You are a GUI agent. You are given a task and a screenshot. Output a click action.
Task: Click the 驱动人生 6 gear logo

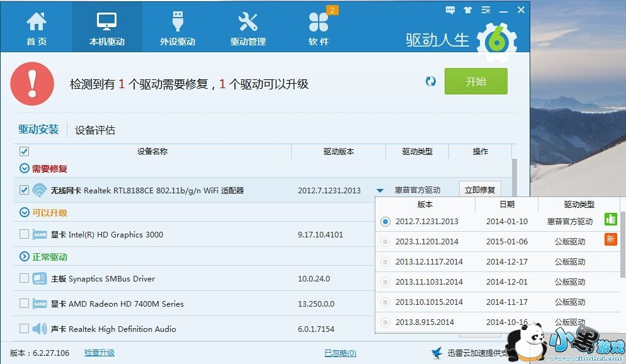497,42
